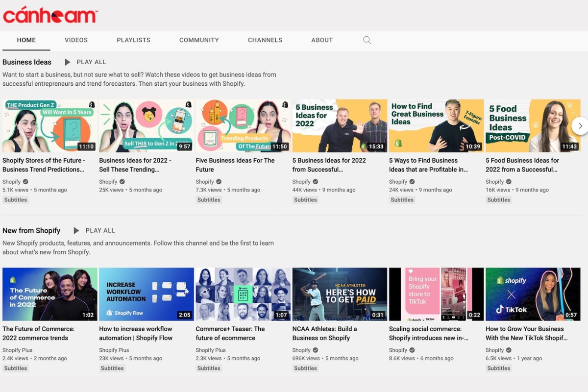Click PLAY ALL for New from Shopify
Viewport: 588px width, 392px height.
(x=100, y=231)
